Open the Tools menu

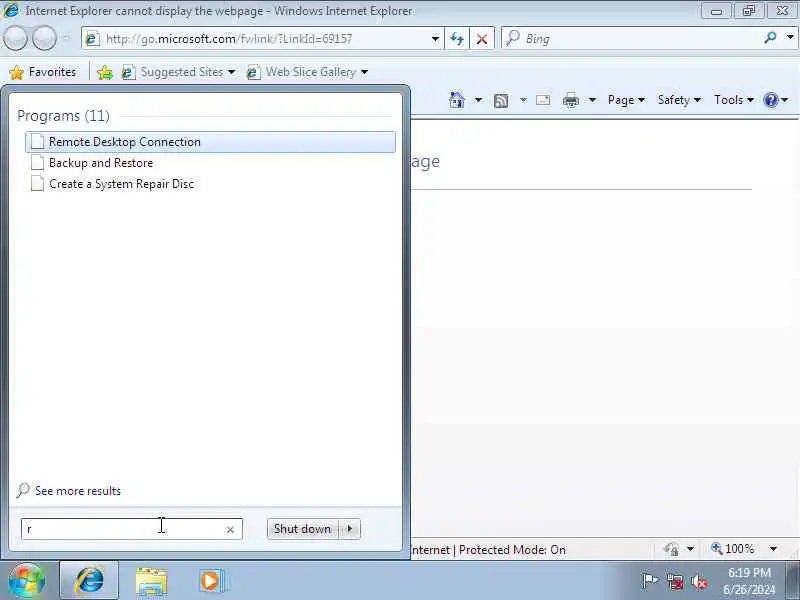click(x=734, y=100)
